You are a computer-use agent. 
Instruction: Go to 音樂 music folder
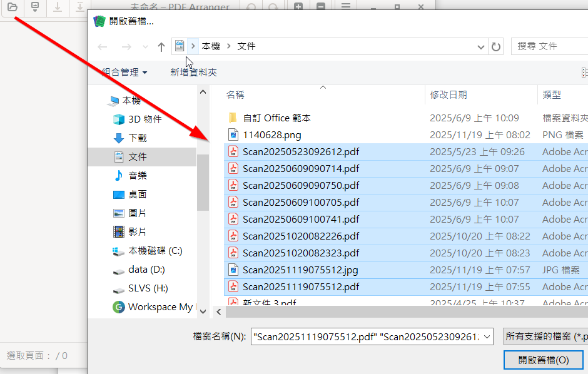(x=137, y=175)
